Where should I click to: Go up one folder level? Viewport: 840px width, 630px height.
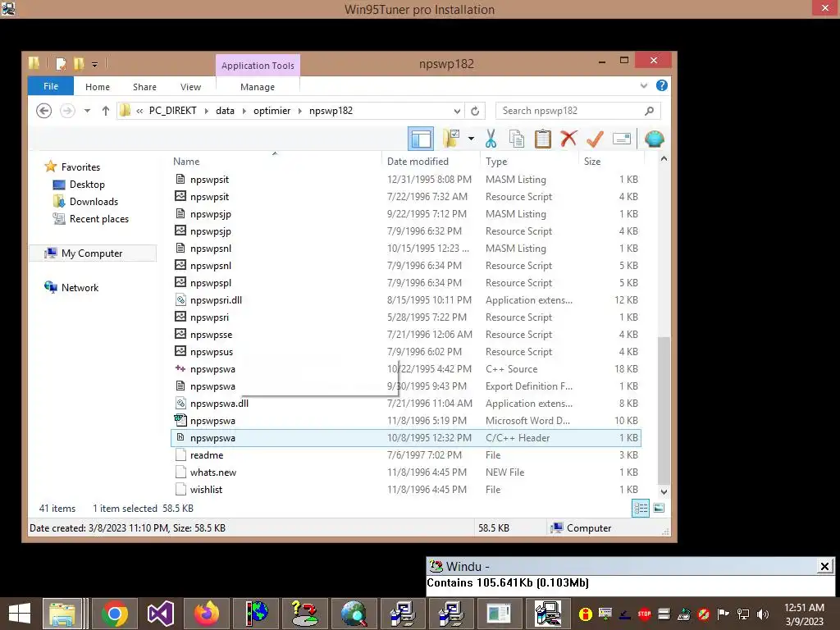106,111
